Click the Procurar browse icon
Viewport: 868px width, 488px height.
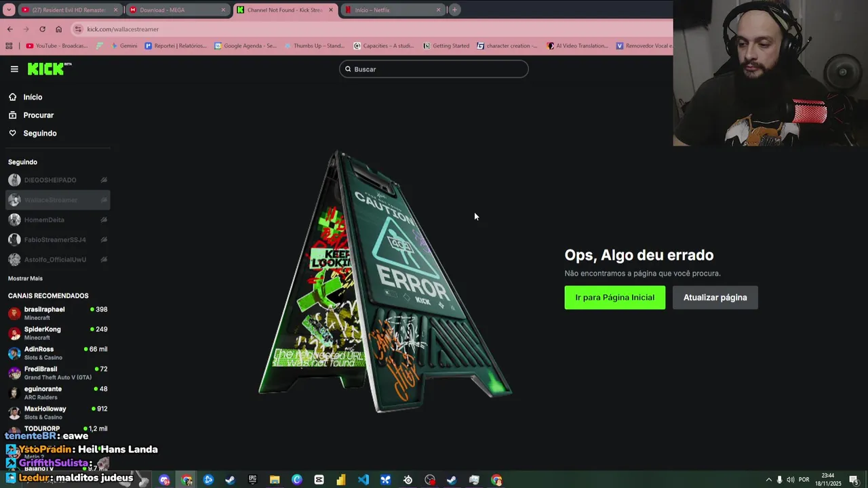pos(12,115)
